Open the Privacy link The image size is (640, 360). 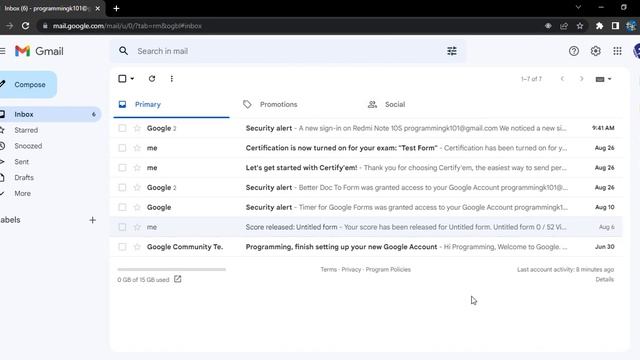(x=351, y=269)
